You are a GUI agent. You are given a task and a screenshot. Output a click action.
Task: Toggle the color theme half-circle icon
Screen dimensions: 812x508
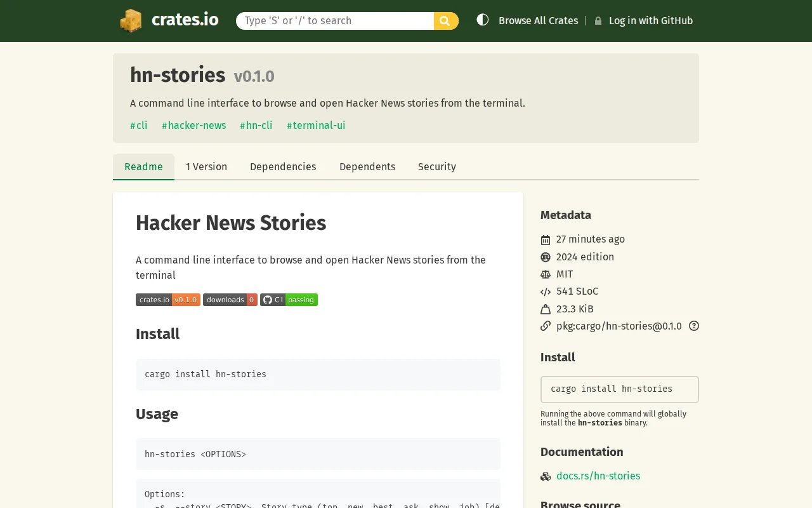[483, 20]
